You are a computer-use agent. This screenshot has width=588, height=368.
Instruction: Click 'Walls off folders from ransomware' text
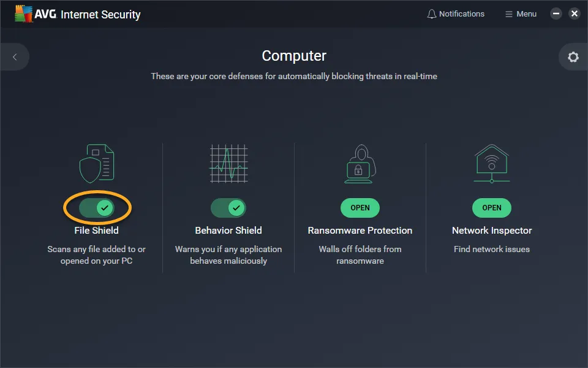[x=360, y=255]
